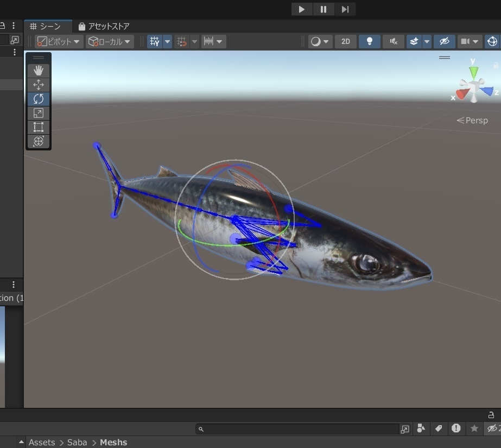Select the Hand view tool
The height and width of the screenshot is (448, 501).
point(39,71)
